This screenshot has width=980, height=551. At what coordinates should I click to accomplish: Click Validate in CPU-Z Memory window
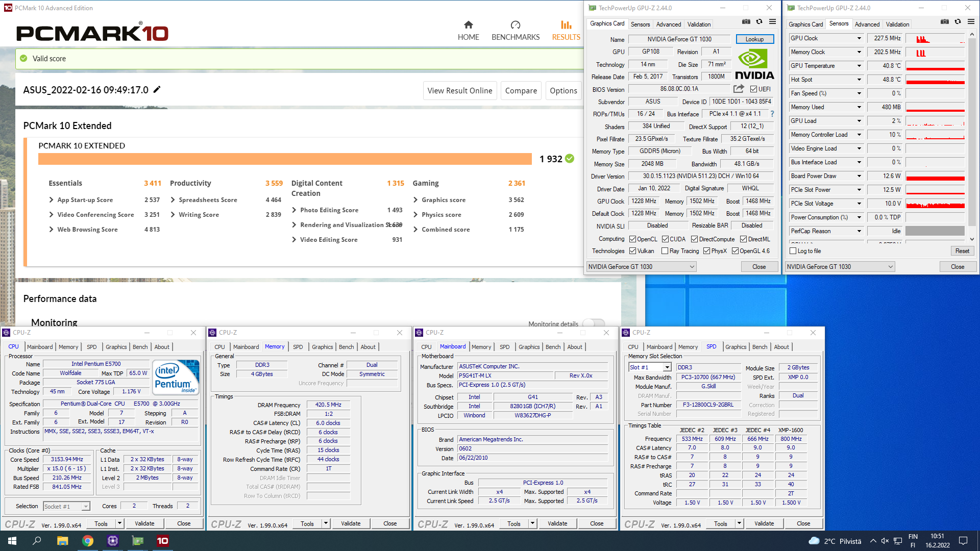pos(351,523)
